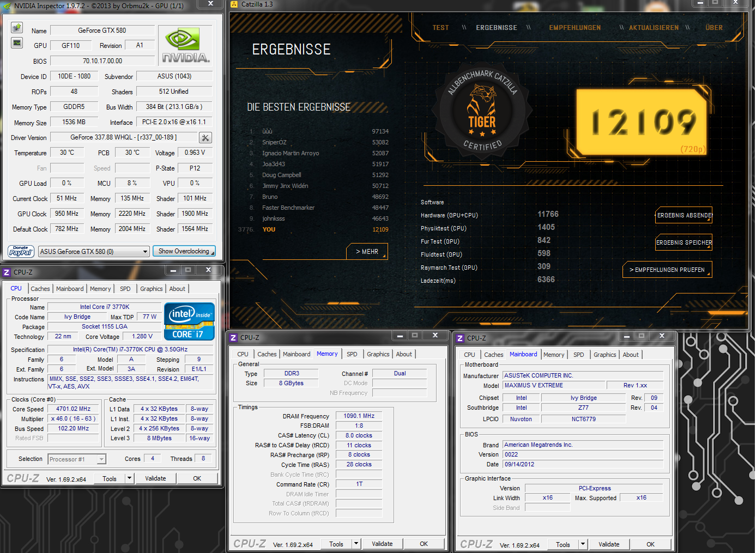Click Doug Campbell entry in results

point(319,175)
